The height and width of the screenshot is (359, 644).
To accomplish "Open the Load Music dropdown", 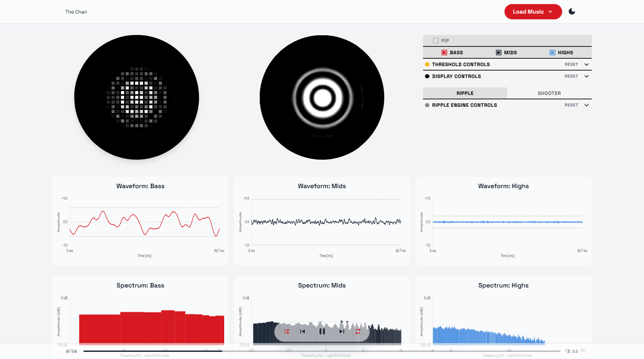I will (x=533, y=12).
